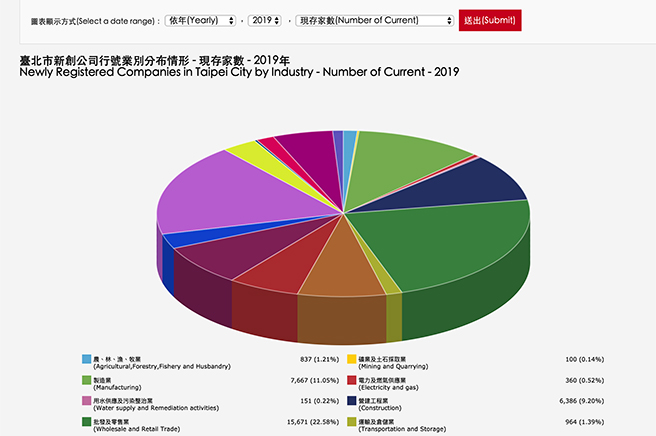This screenshot has width=656, height=436.
Task: Click the Electricity and gas red swatch
Action: [x=351, y=381]
